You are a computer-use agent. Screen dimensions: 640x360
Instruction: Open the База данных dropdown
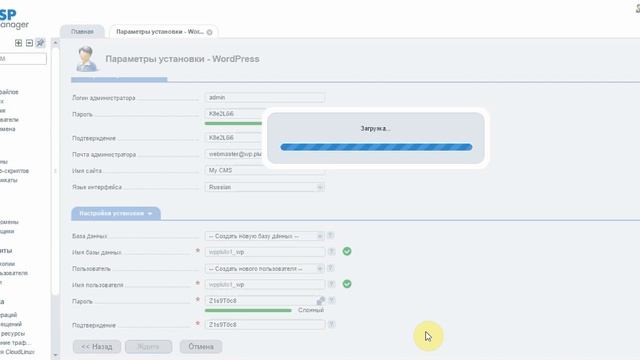click(264, 236)
